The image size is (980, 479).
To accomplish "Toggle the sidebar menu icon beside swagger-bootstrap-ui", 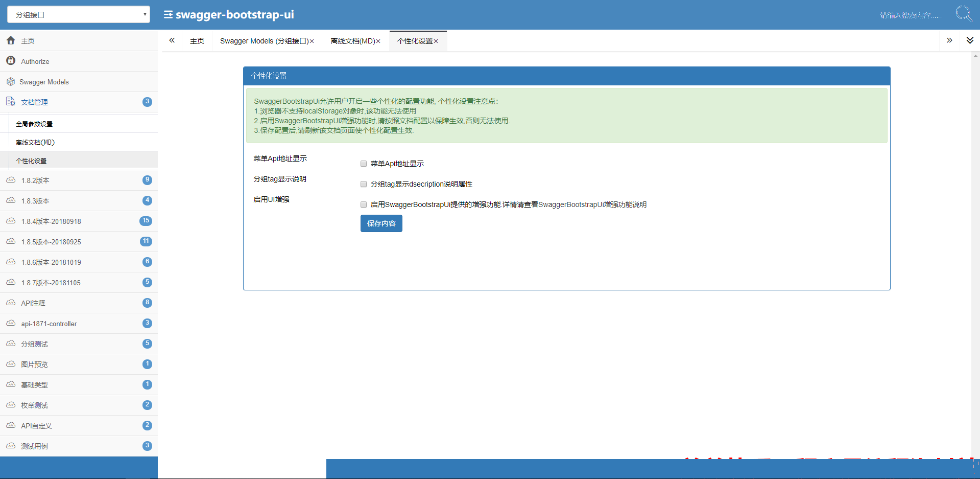I will 168,15.
